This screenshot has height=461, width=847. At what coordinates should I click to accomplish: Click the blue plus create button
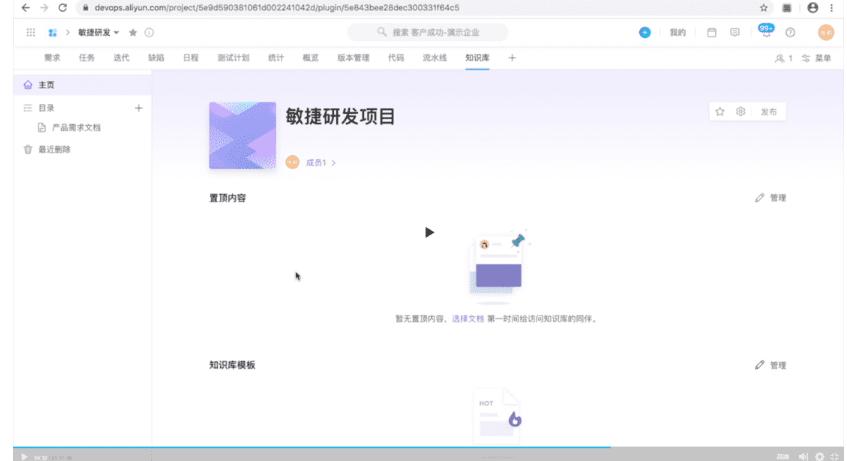click(644, 32)
